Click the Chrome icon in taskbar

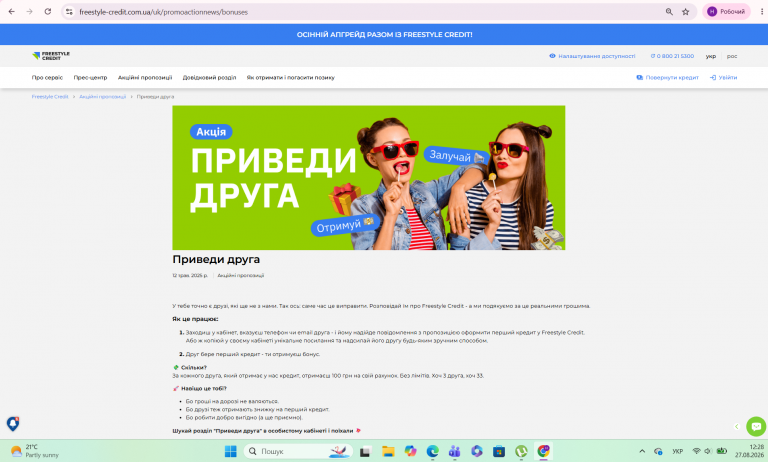(543, 451)
